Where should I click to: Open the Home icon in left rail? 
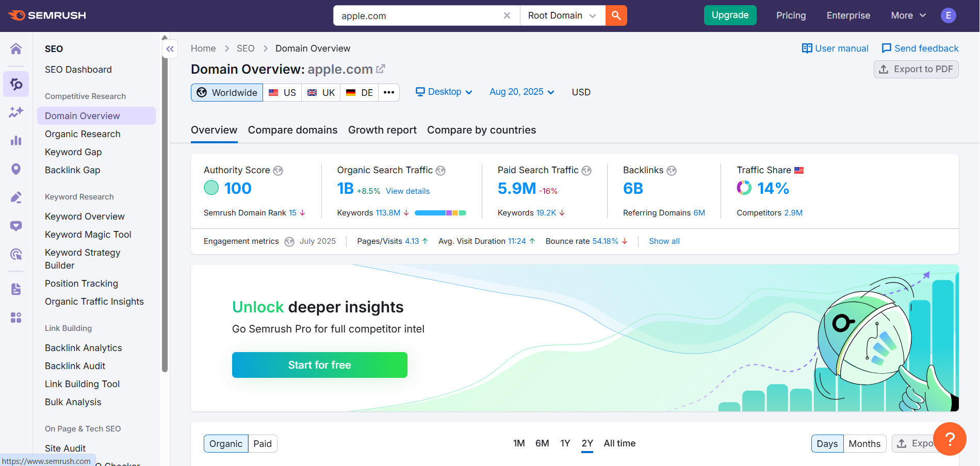(16, 49)
